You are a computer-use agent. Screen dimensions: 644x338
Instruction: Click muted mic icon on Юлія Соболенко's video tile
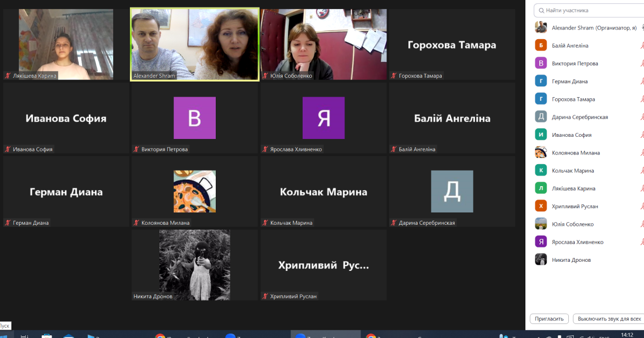point(265,76)
